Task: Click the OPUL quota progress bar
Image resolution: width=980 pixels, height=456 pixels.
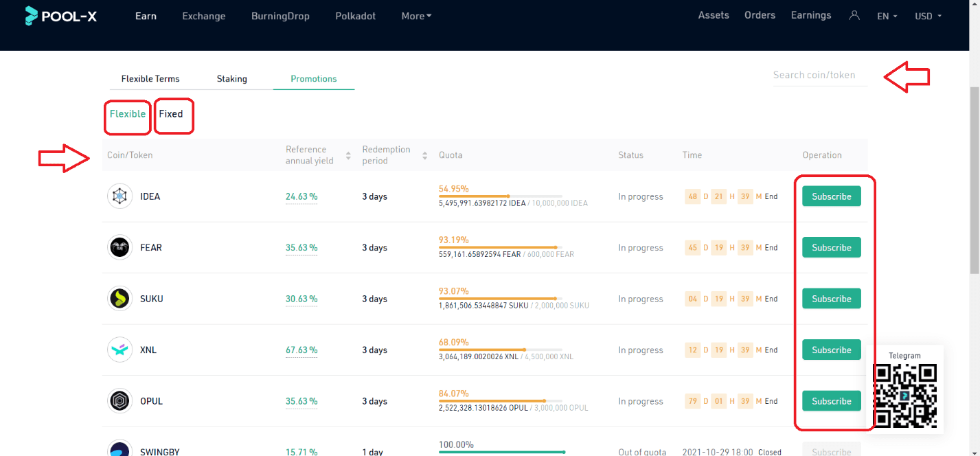Action: pos(501,400)
